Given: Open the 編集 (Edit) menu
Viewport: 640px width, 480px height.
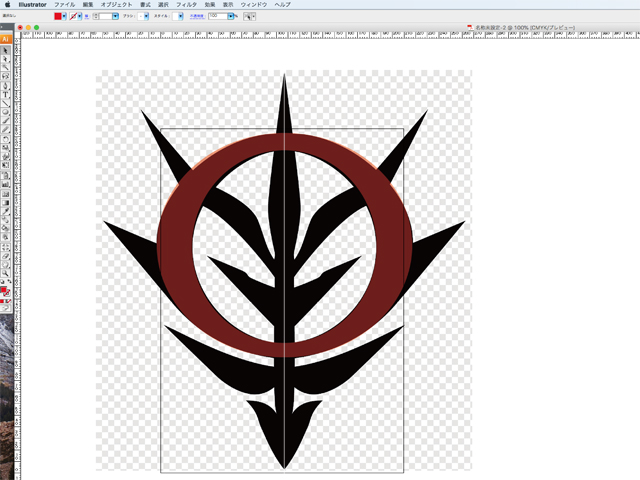Looking at the screenshot, I should (88, 4).
